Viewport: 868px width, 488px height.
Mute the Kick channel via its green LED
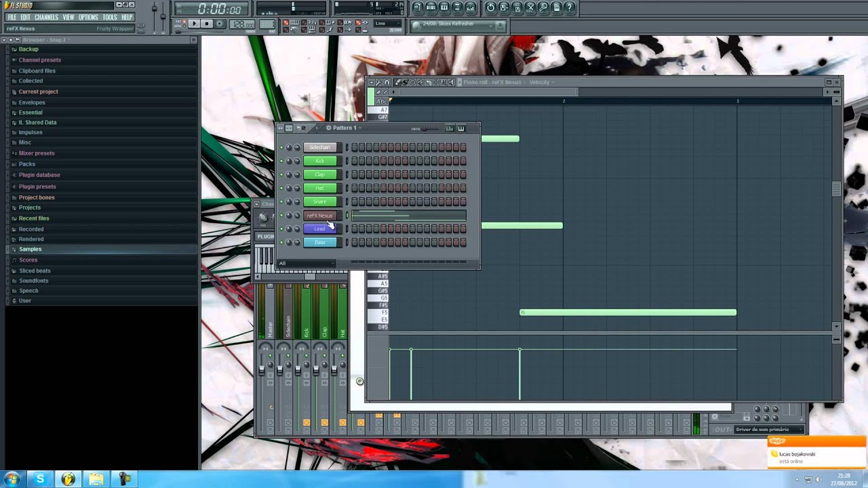[281, 161]
